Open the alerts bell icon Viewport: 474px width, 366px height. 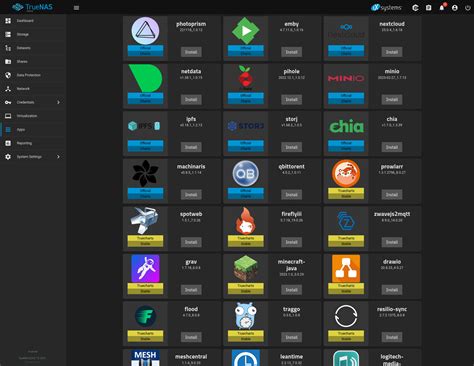coord(442,7)
